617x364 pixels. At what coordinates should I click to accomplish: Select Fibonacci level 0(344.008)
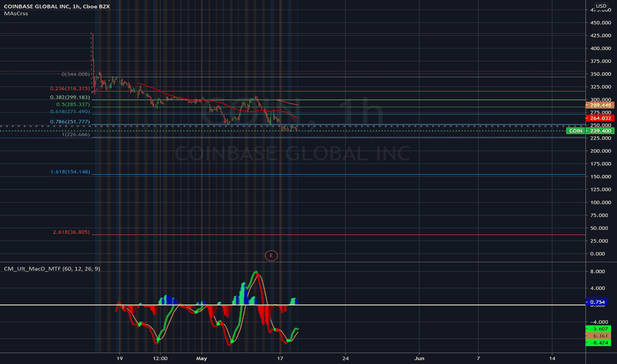[75, 74]
